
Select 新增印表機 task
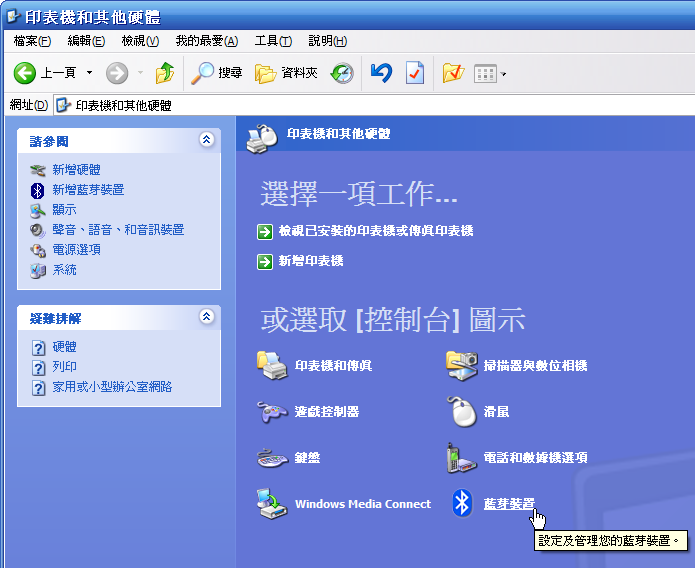pos(311,261)
